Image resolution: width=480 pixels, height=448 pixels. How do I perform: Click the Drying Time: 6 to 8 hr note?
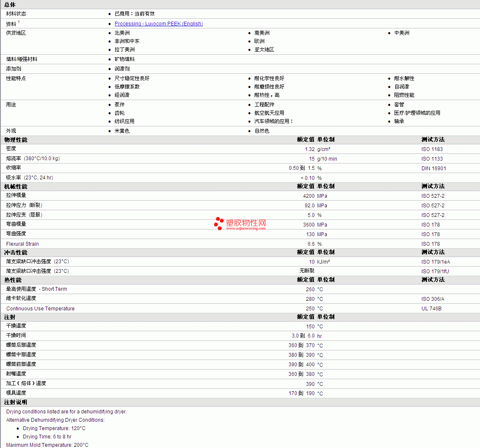click(47, 437)
